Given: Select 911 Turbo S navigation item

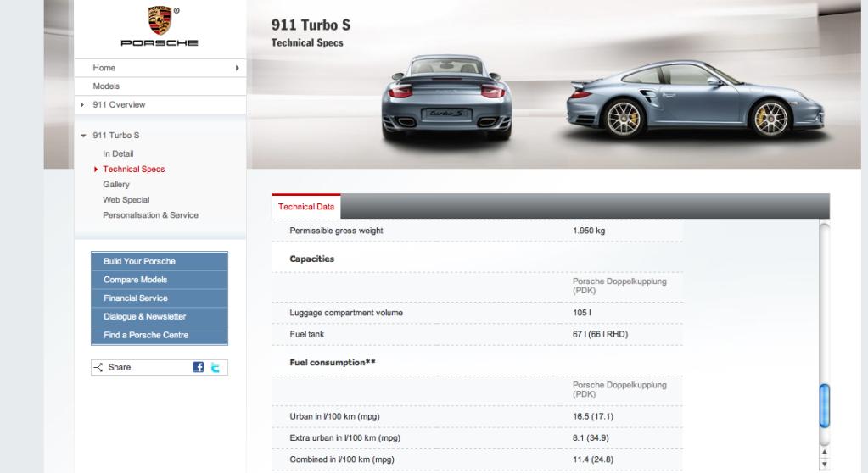Looking at the screenshot, I should pos(116,135).
